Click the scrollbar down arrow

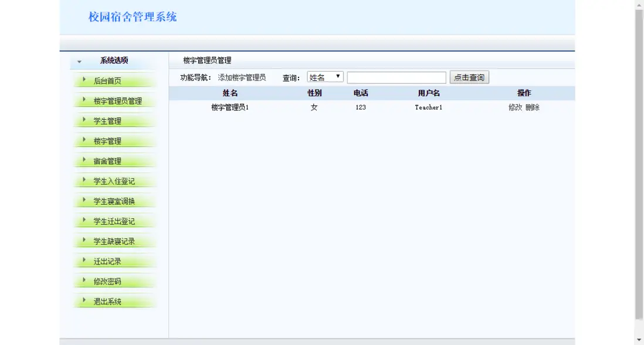click(639, 339)
